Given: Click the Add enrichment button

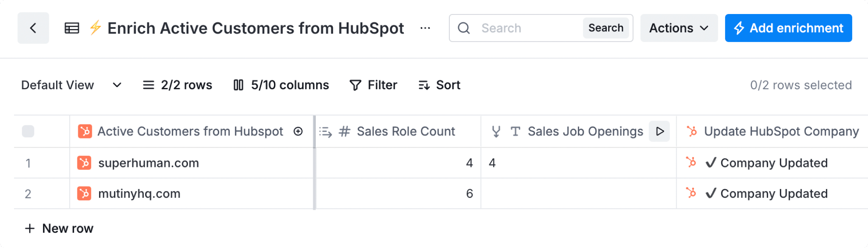Looking at the screenshot, I should point(788,28).
